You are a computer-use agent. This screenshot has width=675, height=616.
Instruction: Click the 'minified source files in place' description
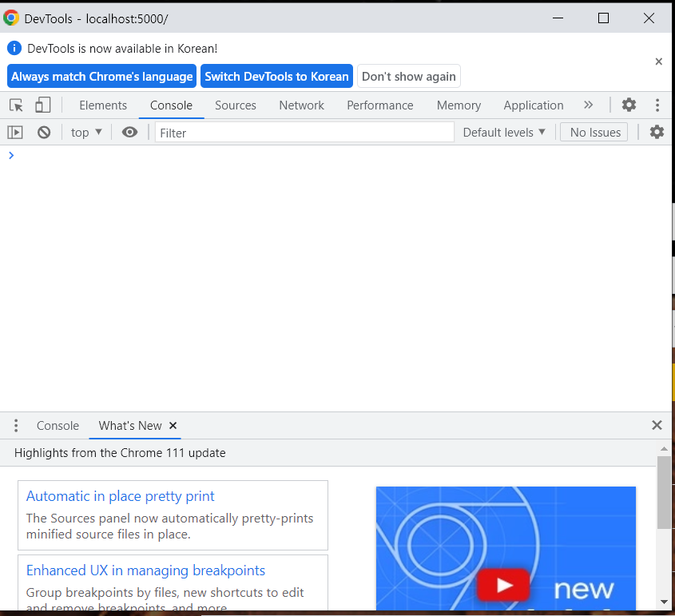click(108, 535)
